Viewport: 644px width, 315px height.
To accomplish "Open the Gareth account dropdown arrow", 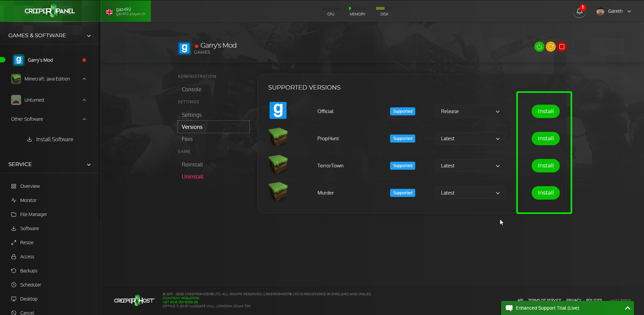I will (629, 11).
